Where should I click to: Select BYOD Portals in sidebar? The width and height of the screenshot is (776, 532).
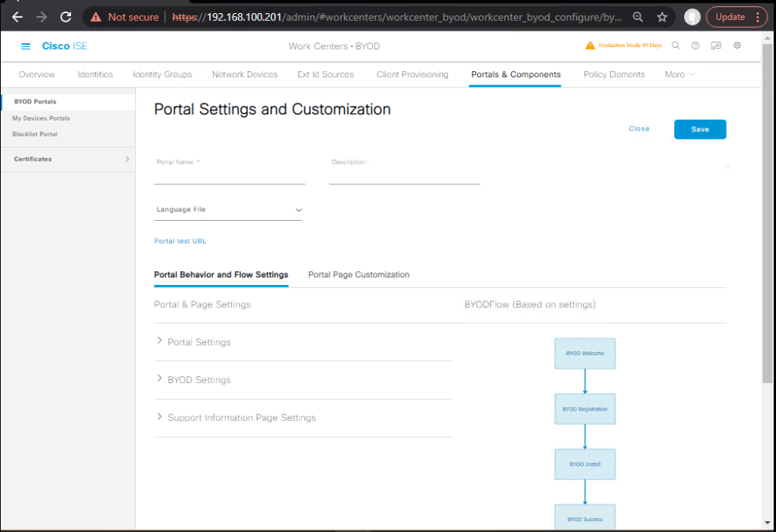36,101
